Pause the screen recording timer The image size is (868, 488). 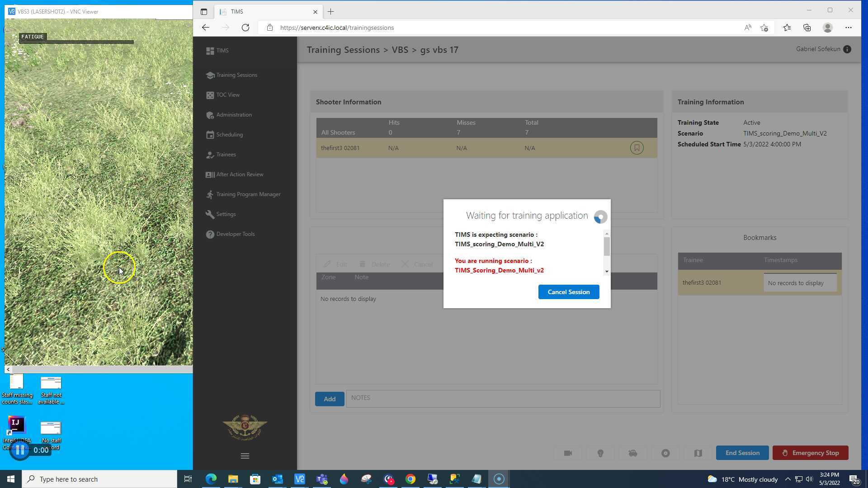pyautogui.click(x=19, y=450)
